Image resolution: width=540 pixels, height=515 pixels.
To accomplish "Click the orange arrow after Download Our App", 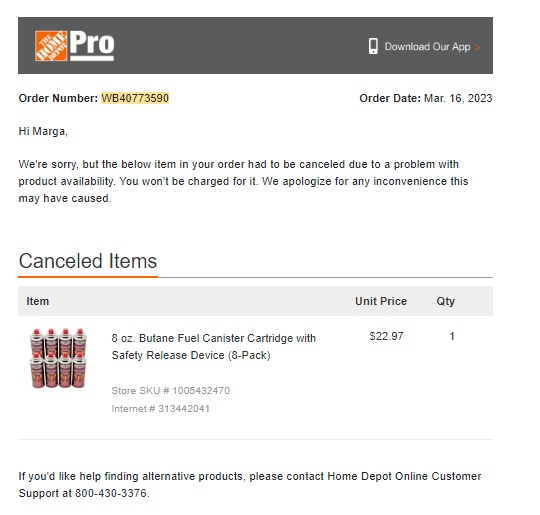I will [x=477, y=47].
